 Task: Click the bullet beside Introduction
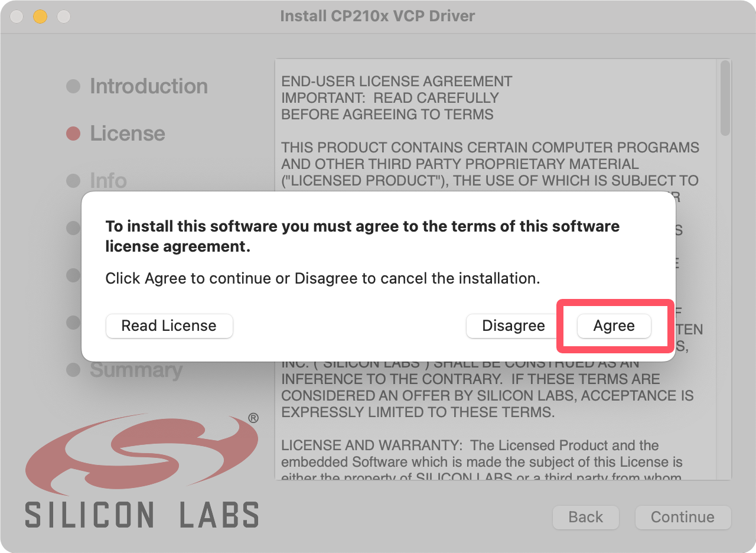[73, 86]
